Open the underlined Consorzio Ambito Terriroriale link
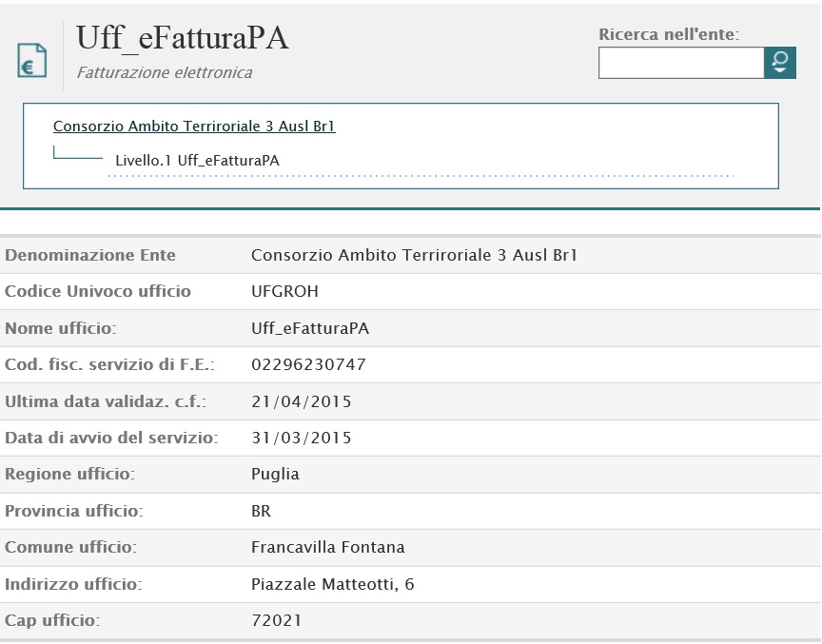This screenshot has width=822, height=644. pos(194,126)
